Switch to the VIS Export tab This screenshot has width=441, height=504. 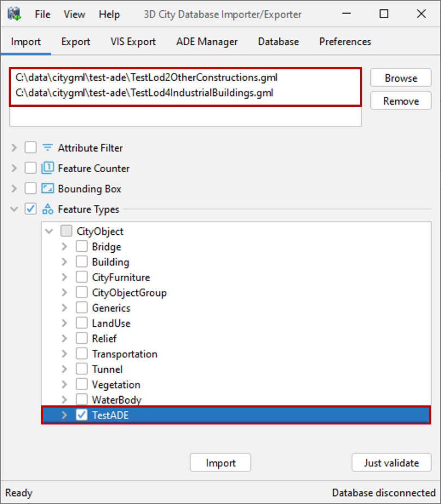tap(133, 41)
